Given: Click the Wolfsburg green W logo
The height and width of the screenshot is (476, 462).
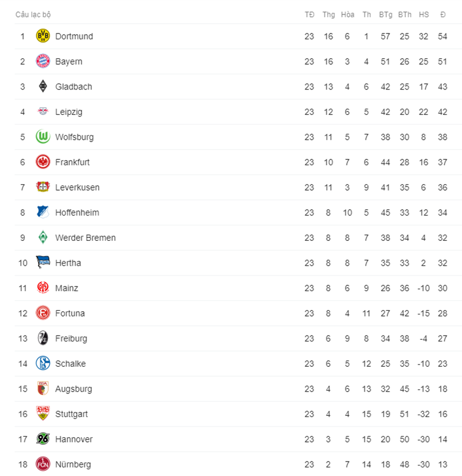Looking at the screenshot, I should pyautogui.click(x=43, y=137).
